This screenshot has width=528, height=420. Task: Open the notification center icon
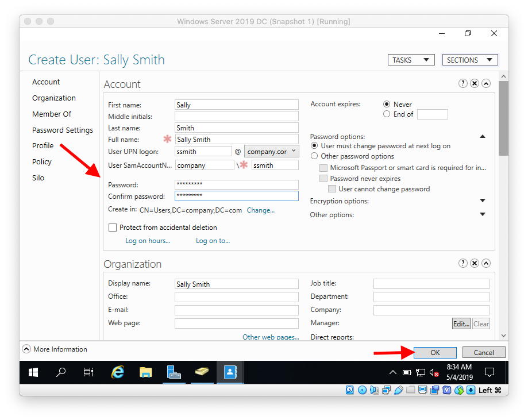coord(490,372)
